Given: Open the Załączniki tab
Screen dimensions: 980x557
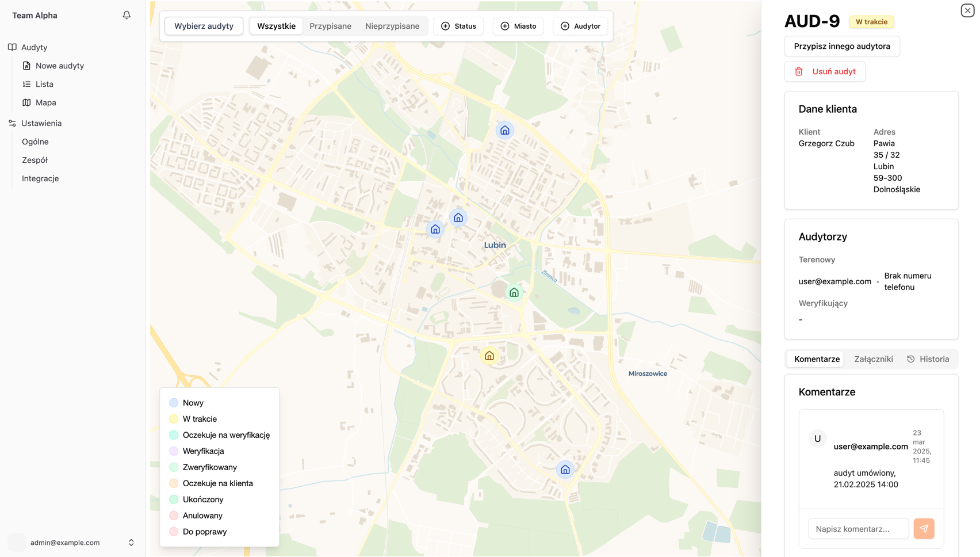Looking at the screenshot, I should click(x=874, y=358).
